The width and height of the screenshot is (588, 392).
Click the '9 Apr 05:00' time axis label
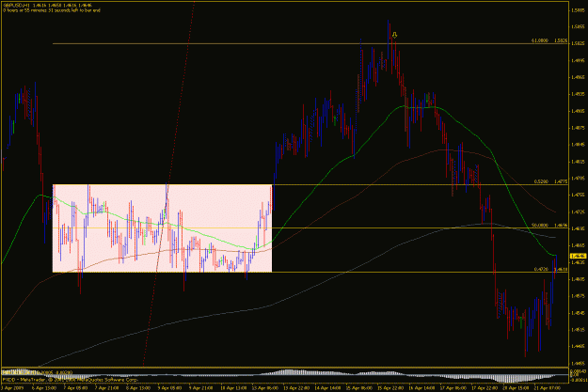tap(169, 388)
